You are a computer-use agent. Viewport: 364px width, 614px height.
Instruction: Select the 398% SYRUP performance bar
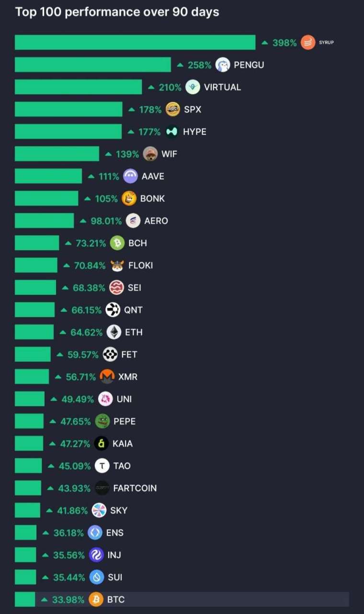point(135,42)
